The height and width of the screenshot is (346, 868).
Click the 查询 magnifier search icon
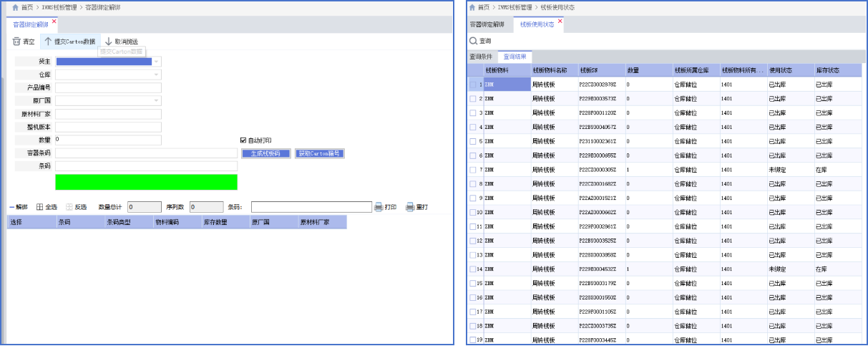coord(473,41)
